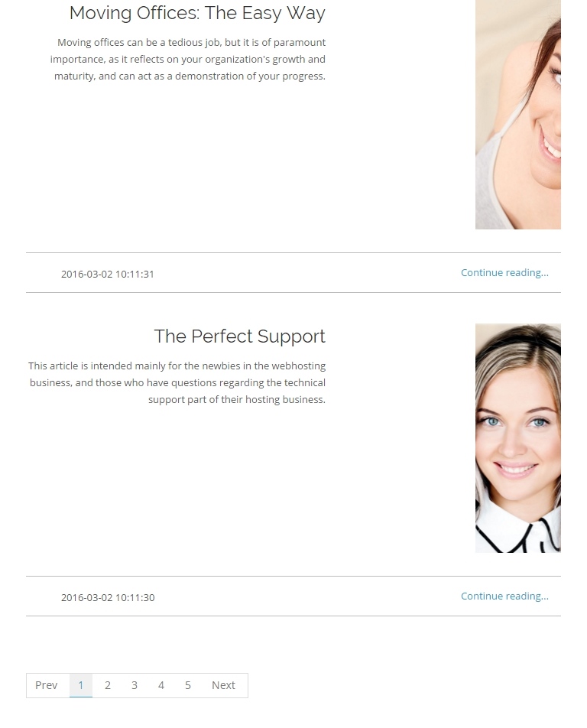Go to the Next page in pagination
The image size is (587, 728).
coord(223,685)
